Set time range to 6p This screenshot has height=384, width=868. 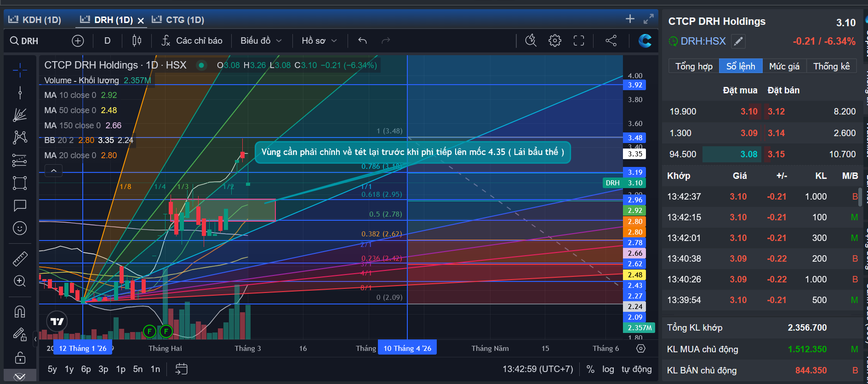tap(86, 369)
